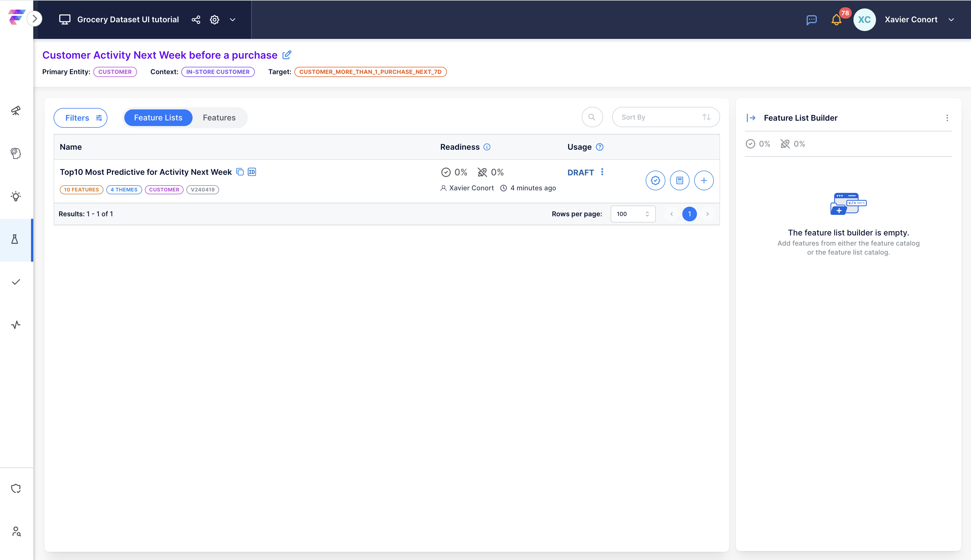Switch to the Features tab
The width and height of the screenshot is (971, 560).
(219, 118)
